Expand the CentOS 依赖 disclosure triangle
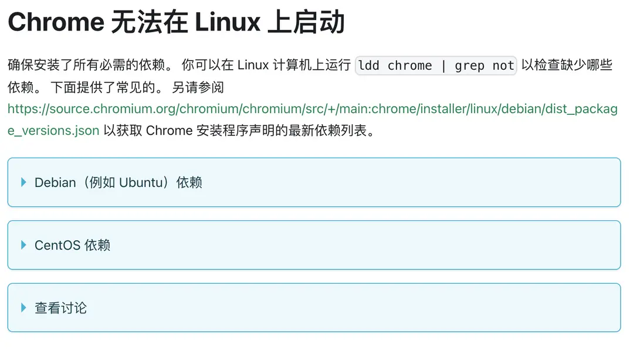 (x=24, y=245)
